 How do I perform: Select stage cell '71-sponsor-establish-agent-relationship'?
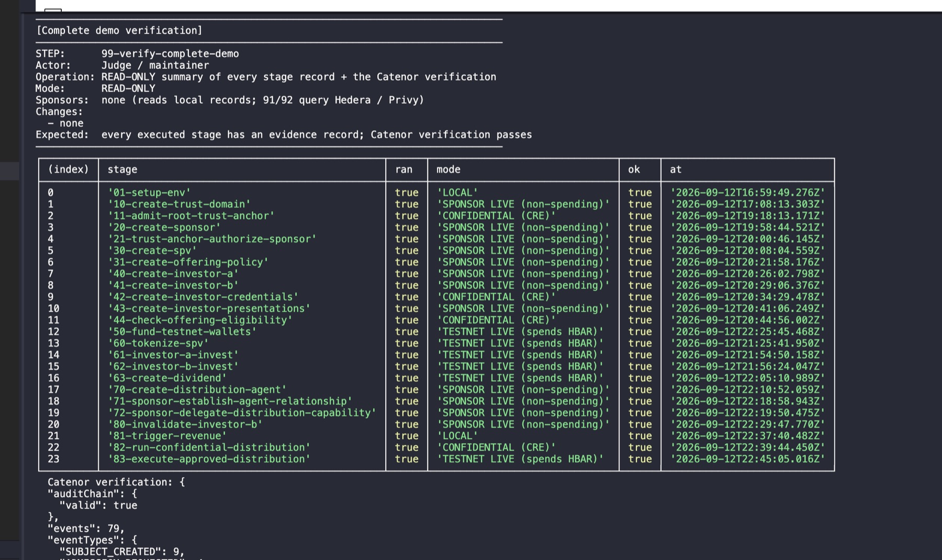point(230,401)
